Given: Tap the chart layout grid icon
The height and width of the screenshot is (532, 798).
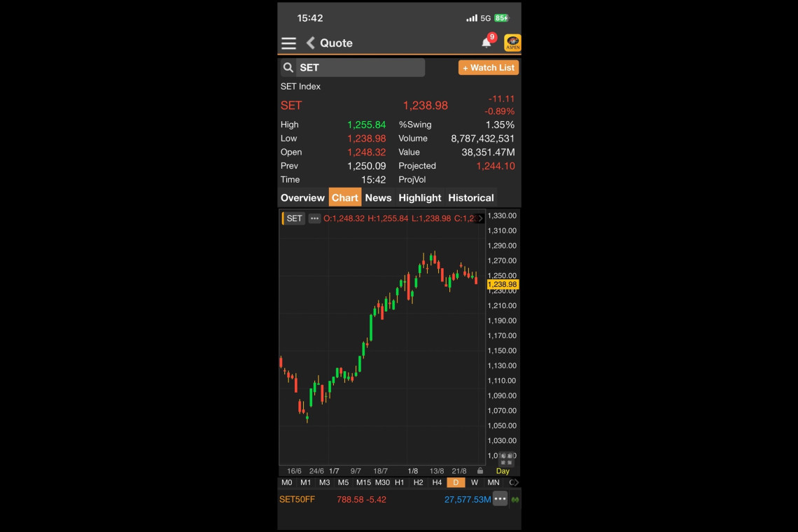Looking at the screenshot, I should point(506,459).
